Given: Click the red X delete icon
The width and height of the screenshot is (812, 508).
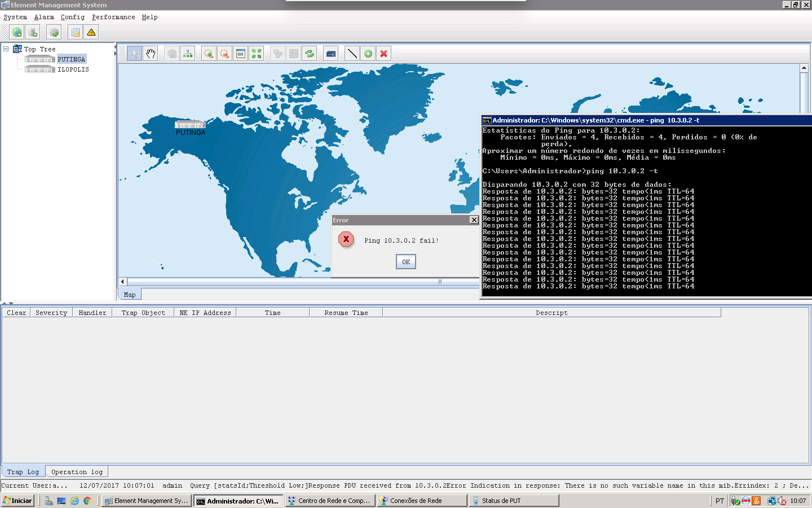Looking at the screenshot, I should point(384,54).
